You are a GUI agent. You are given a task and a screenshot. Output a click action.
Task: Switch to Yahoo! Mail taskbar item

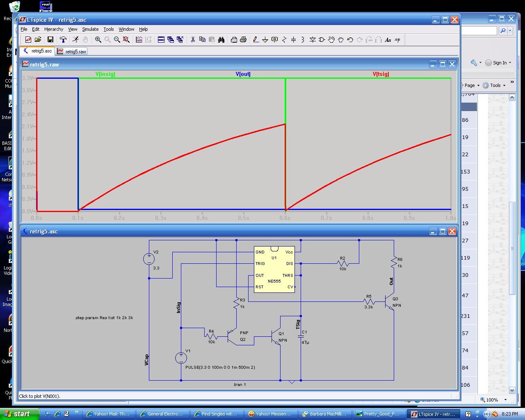point(108,414)
